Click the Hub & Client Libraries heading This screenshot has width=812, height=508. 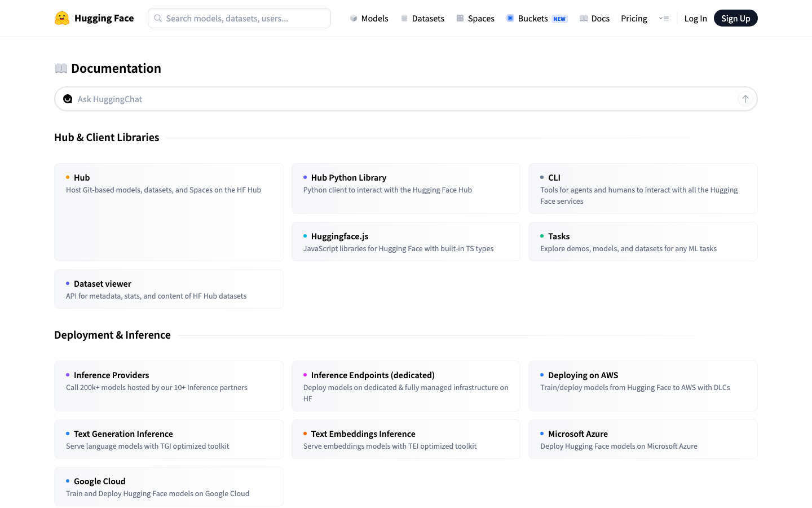click(107, 137)
